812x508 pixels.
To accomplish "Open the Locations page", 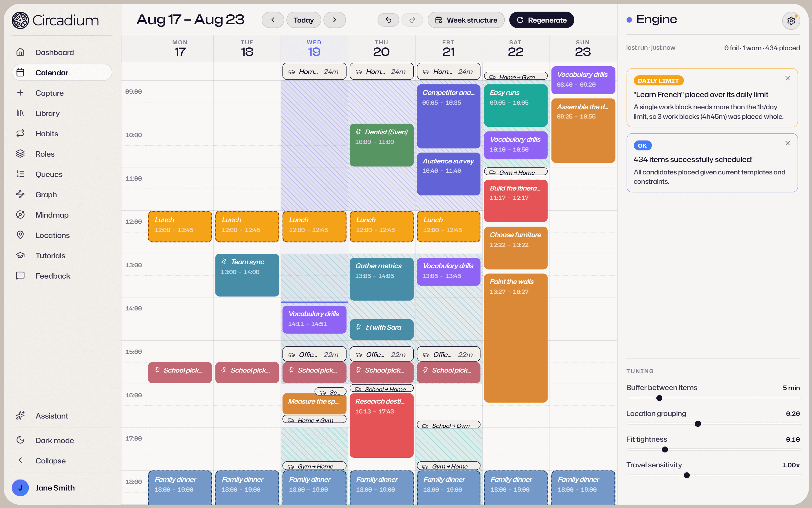I will pyautogui.click(x=62, y=235).
